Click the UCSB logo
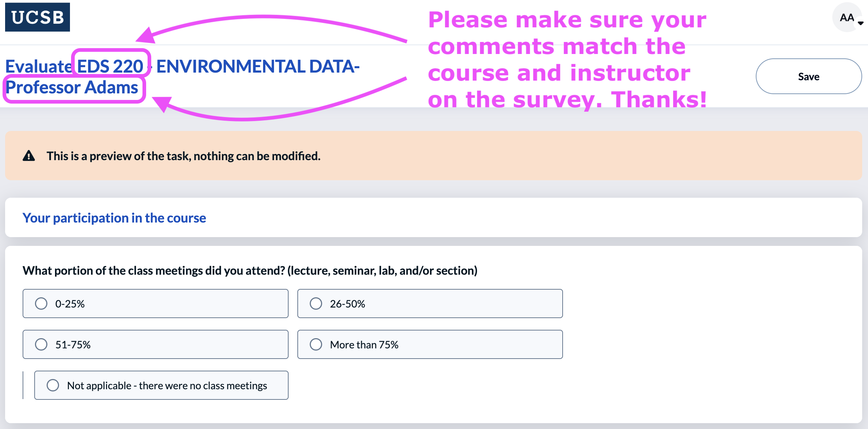Viewport: 868px width, 429px height. (38, 17)
